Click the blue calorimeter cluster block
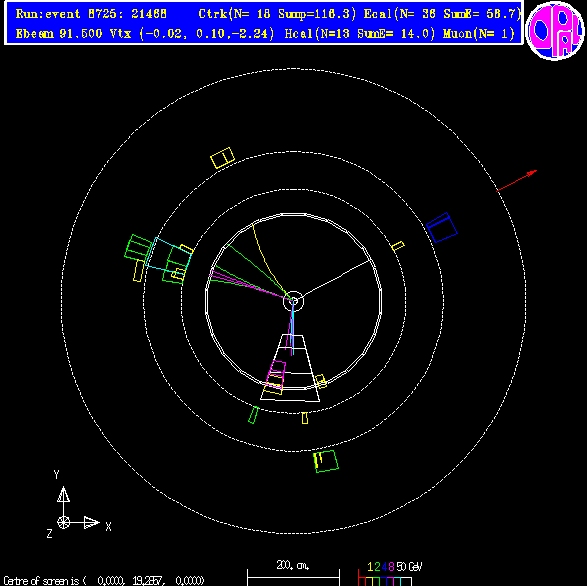 point(442,227)
